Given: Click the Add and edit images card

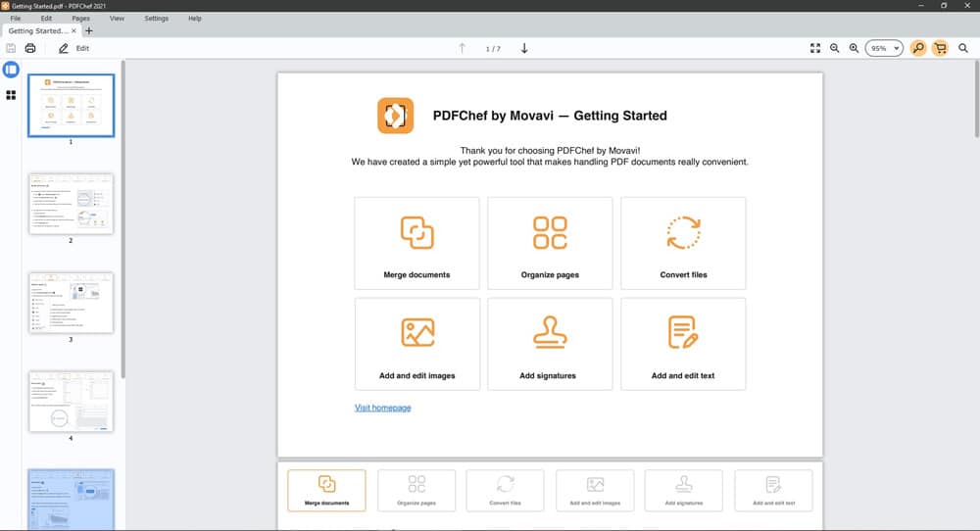Looking at the screenshot, I should (416, 344).
